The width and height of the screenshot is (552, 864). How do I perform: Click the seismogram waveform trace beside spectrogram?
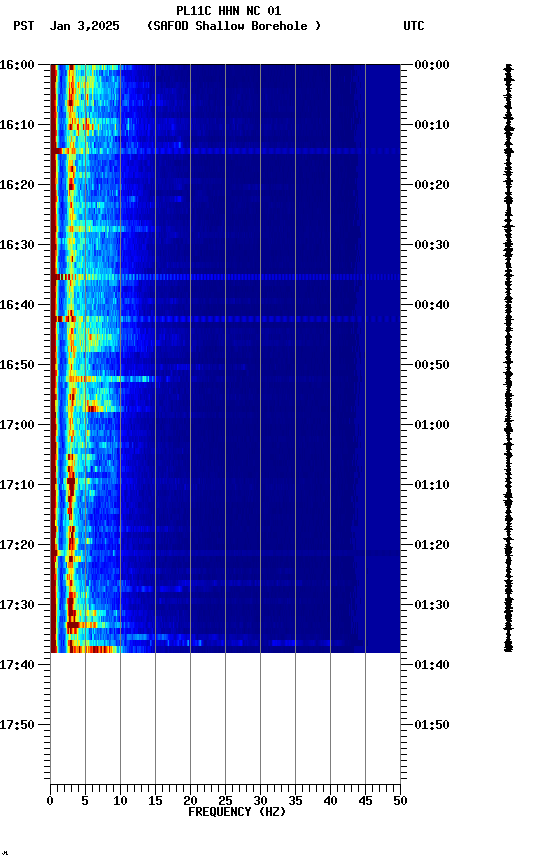[508, 358]
